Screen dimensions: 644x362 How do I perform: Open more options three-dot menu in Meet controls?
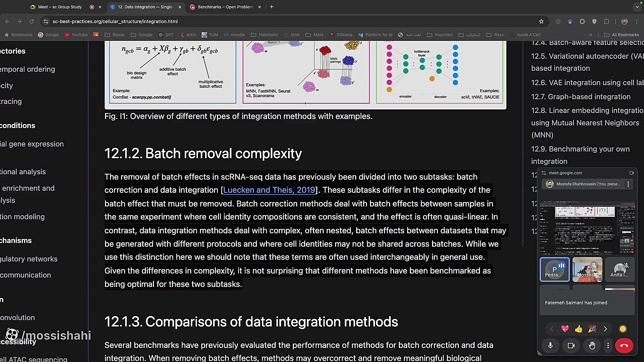[x=608, y=346]
